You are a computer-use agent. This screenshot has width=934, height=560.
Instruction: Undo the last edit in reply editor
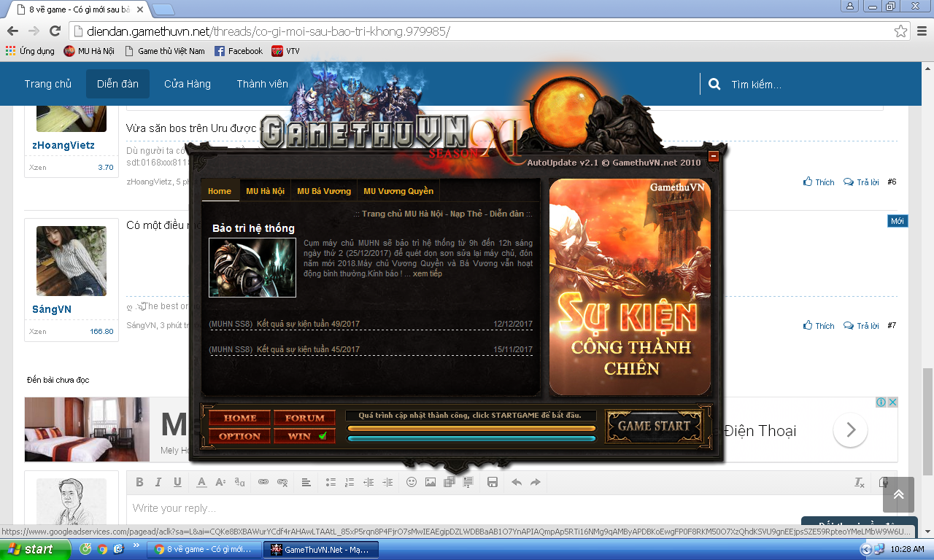(517, 482)
